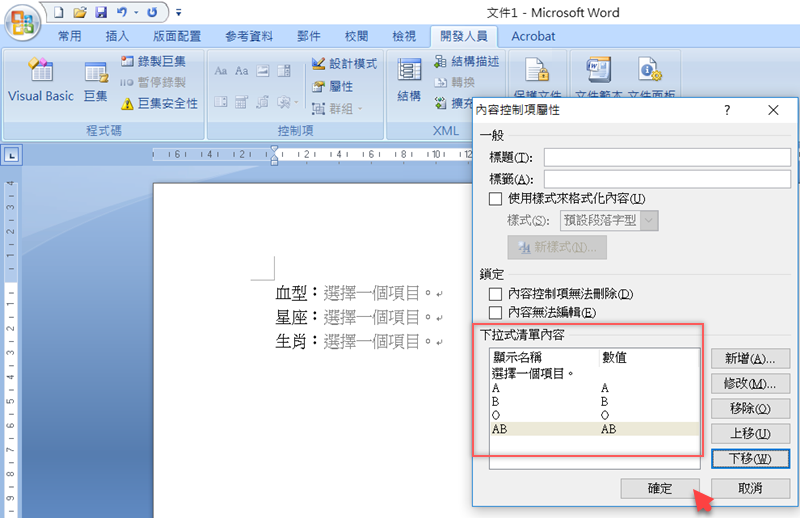Image resolution: width=800 pixels, height=518 pixels.
Task: Click the 結構 XML button
Action: (409, 80)
